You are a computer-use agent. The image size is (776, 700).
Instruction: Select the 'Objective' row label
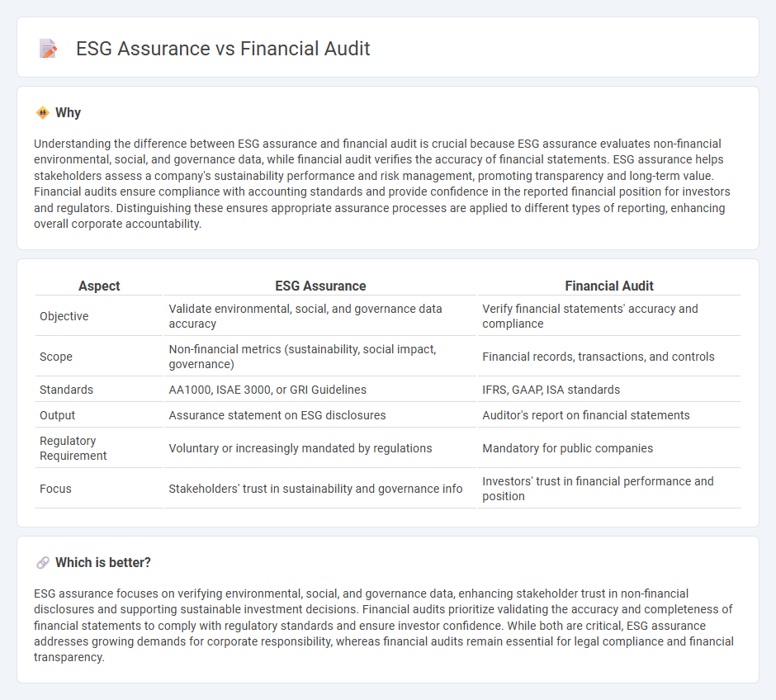tap(64, 316)
